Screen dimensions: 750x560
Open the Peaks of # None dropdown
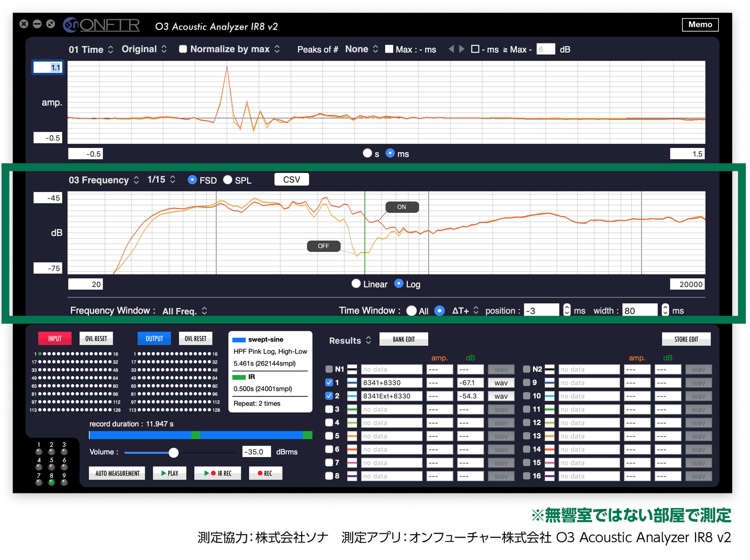361,49
